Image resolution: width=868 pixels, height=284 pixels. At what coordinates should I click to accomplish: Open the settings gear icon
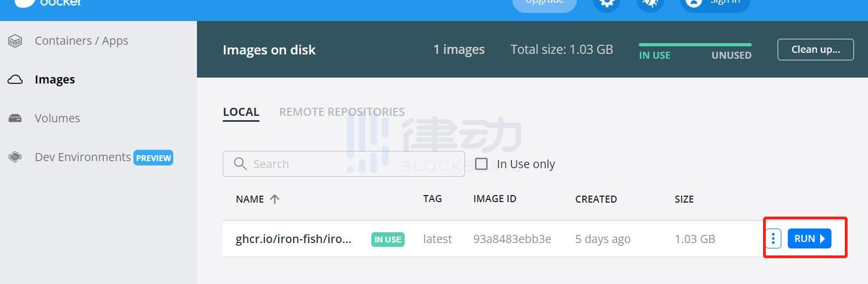(607, 3)
